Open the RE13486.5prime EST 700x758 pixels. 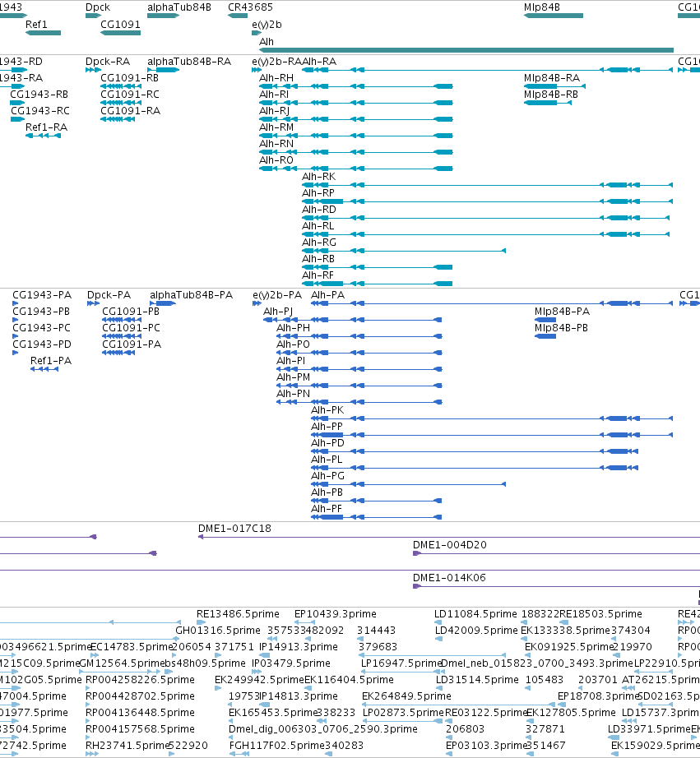[x=202, y=622]
